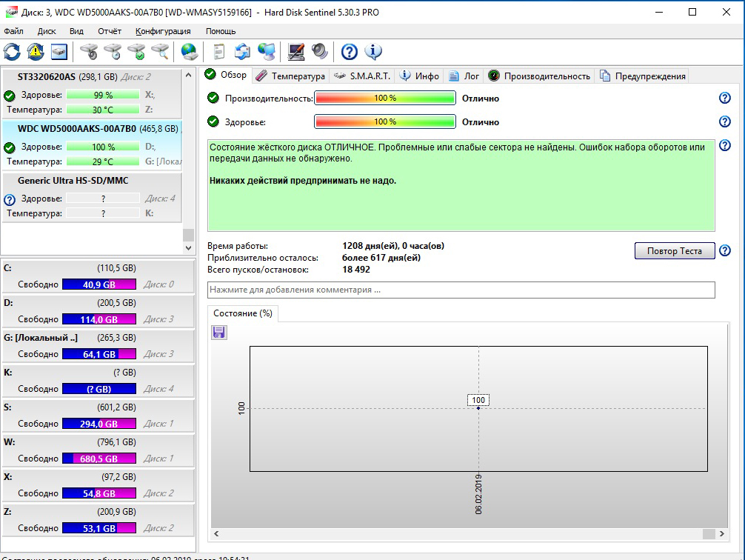Click the globe with disk toolbar icon

tap(190, 52)
